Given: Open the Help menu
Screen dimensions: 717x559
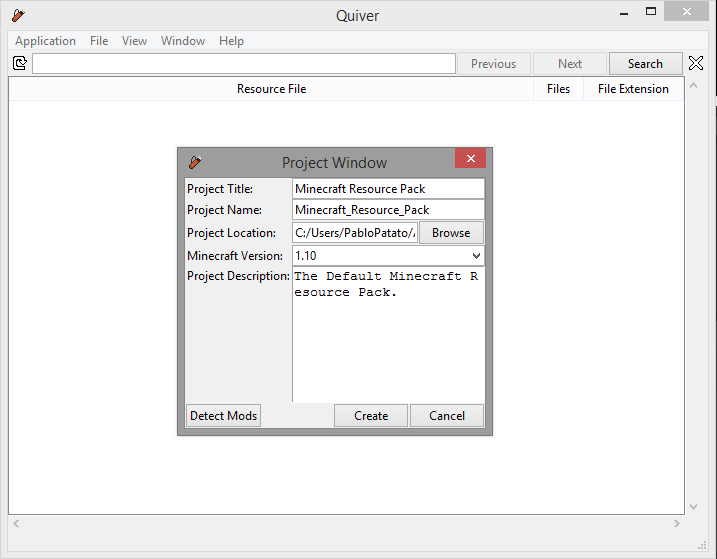Looking at the screenshot, I should (231, 41).
